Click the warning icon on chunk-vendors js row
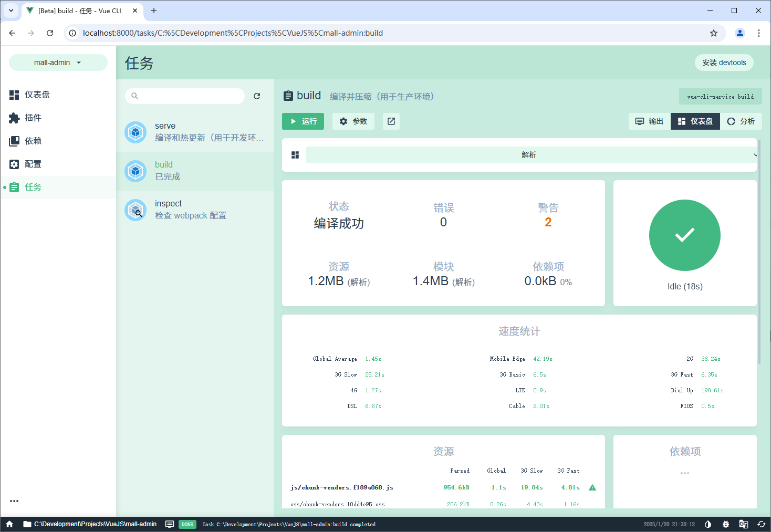This screenshot has height=532, width=771. click(592, 487)
